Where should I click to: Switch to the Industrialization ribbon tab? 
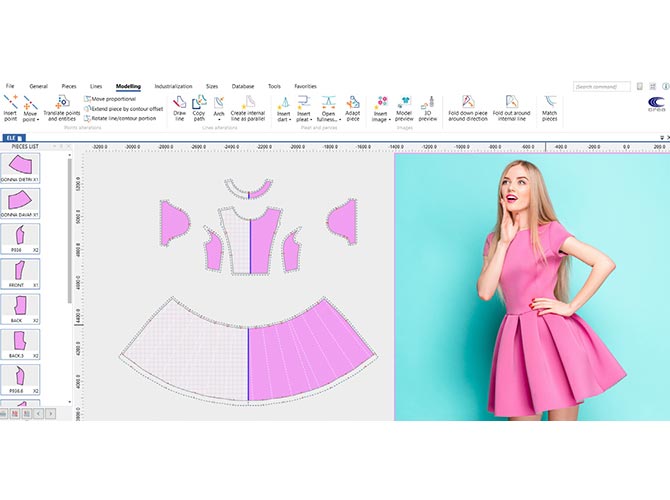tap(173, 87)
